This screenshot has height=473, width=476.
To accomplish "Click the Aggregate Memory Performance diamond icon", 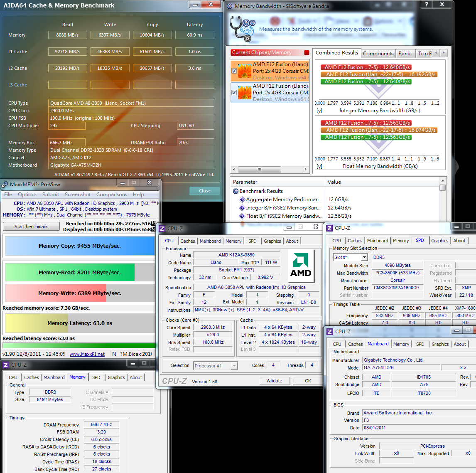I will 242,200.
